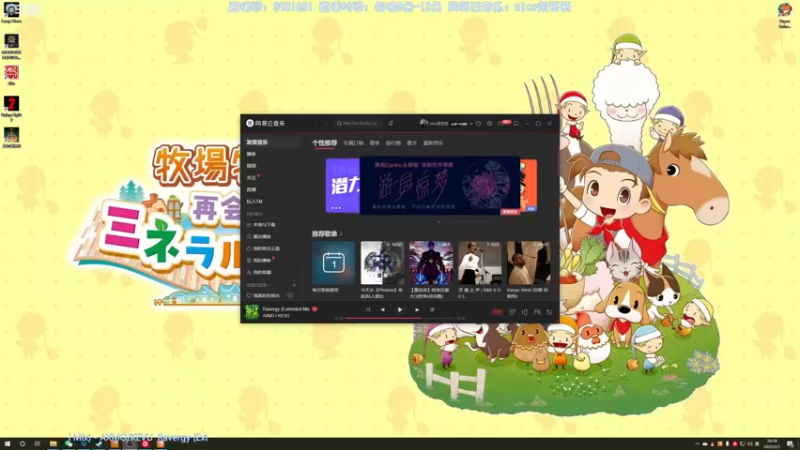Open NetEase music settings gear
800x450 pixels.
click(490, 123)
